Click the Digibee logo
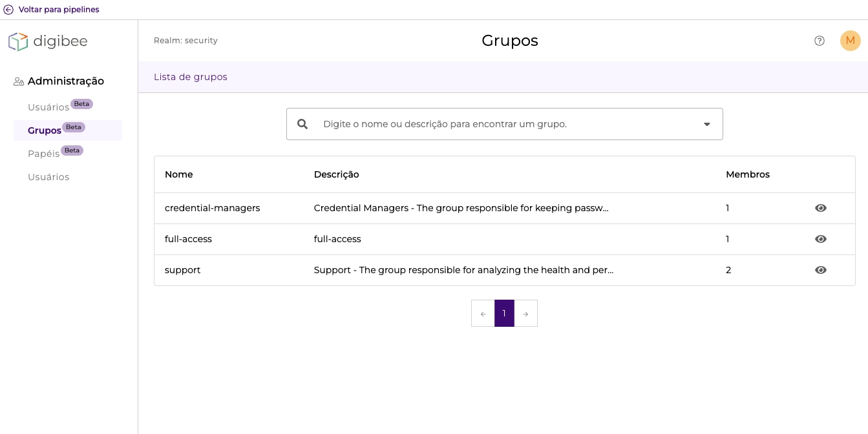The width and height of the screenshot is (868, 434). coord(48,41)
